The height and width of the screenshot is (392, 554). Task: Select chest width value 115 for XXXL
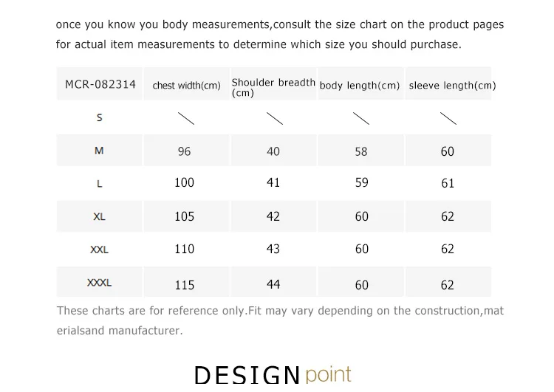click(x=185, y=285)
